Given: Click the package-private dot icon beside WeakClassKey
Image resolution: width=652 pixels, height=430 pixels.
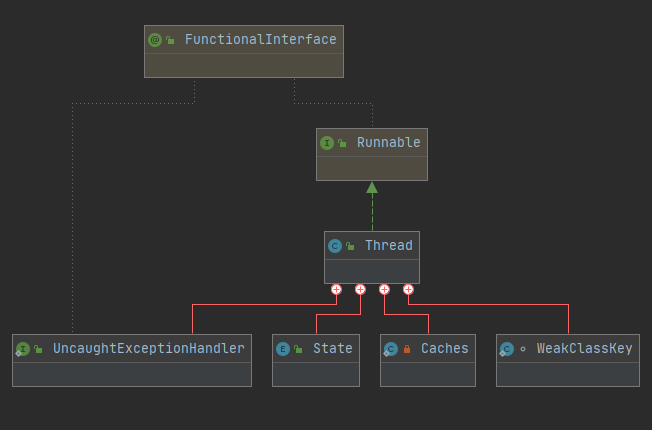Looking at the screenshot, I should tap(523, 349).
